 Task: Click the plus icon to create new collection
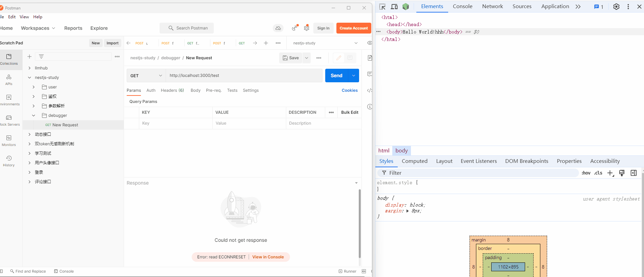[x=29, y=57]
